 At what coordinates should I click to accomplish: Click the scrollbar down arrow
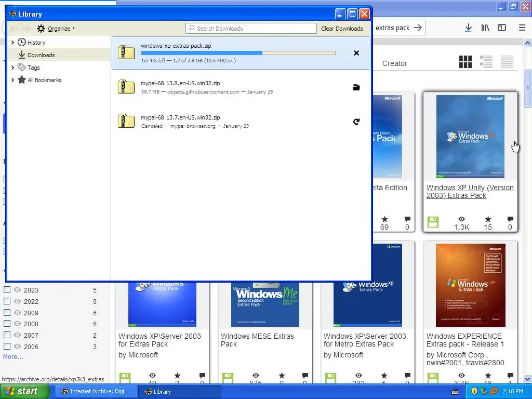(x=527, y=379)
